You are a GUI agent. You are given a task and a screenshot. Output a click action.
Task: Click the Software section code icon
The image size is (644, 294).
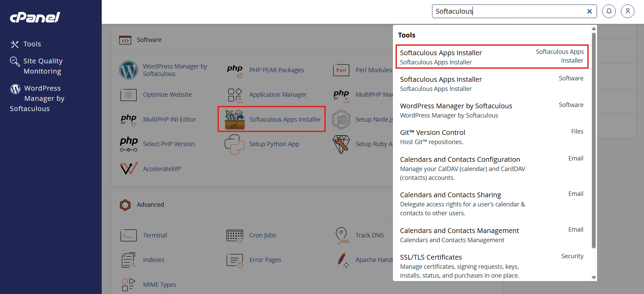point(125,40)
